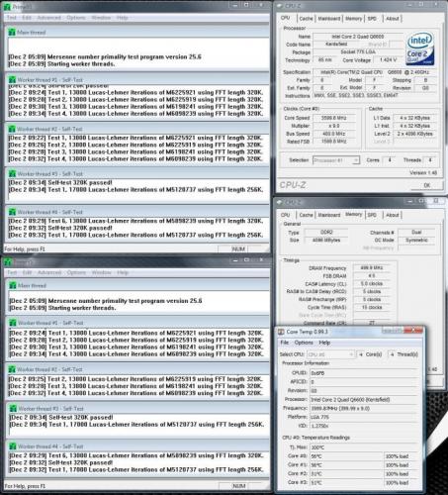The height and width of the screenshot is (495, 448).
Task: Open the Help menu in lower Prime95 window
Action: click(x=123, y=272)
